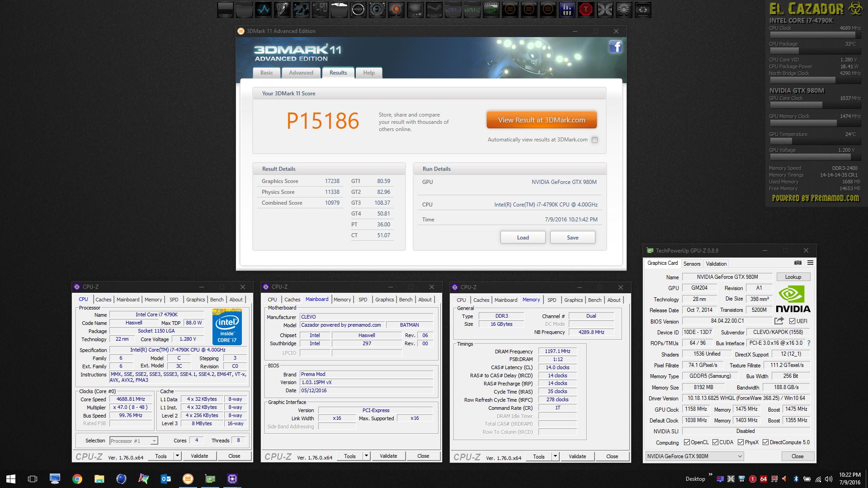The width and height of the screenshot is (868, 488).
Task: Open recycle bin icon in top dock
Action: (643, 9)
